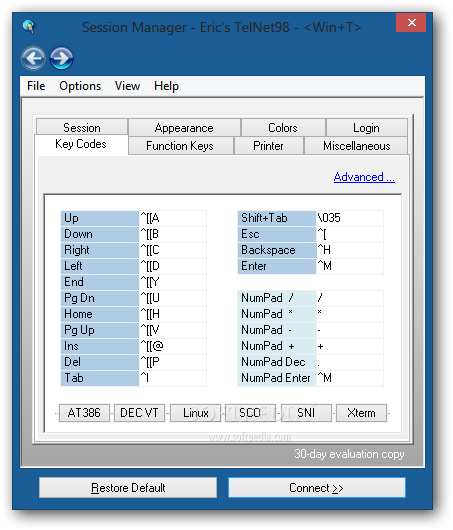
Task: Apply the SNI key code preset
Action: pyautogui.click(x=306, y=413)
